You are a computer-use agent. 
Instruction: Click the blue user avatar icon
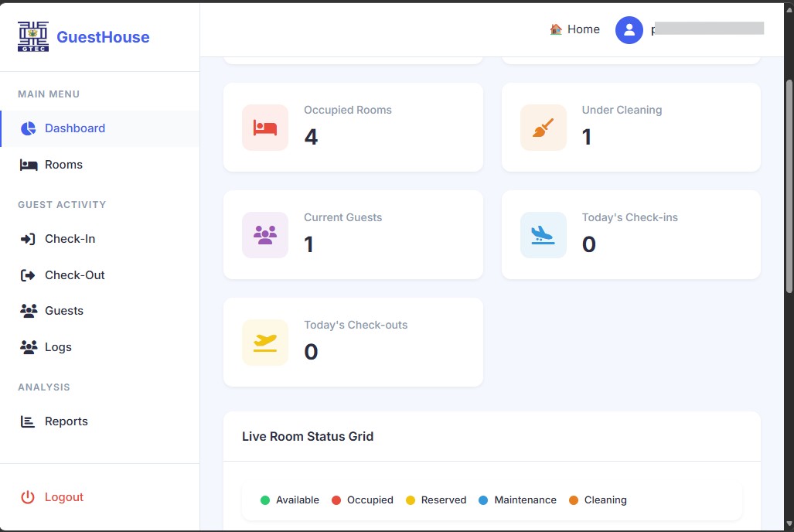point(629,30)
